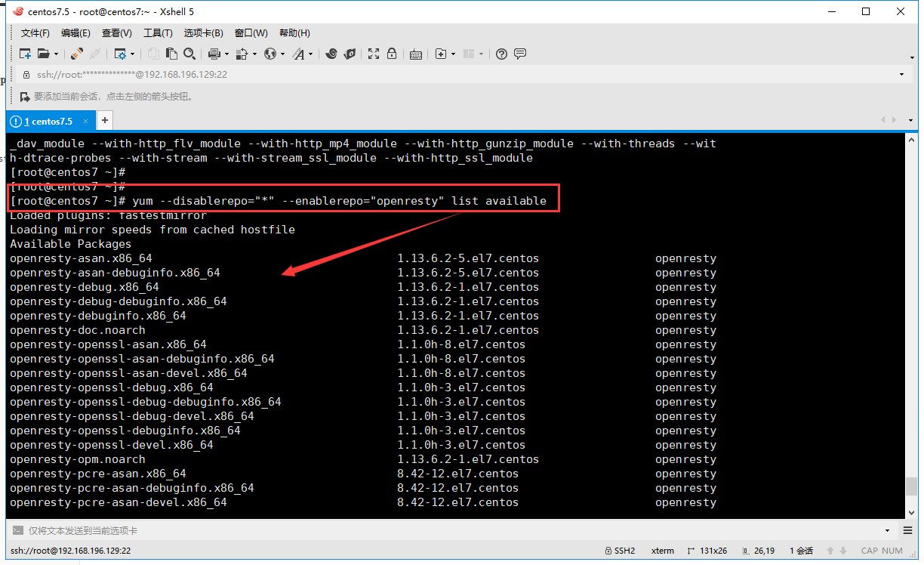This screenshot has height=565, width=924.
Task: Click the file transfer toolbar icon
Action: click(242, 54)
